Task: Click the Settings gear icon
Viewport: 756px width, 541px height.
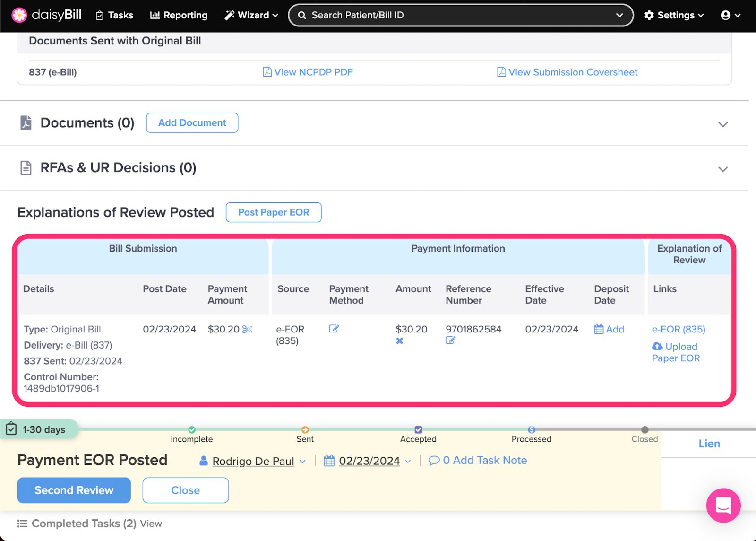Action: tap(649, 15)
